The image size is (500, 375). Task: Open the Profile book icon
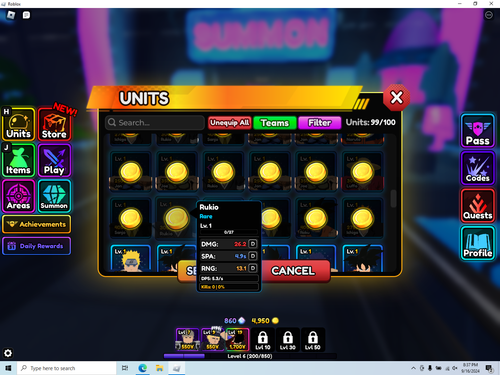(x=477, y=243)
